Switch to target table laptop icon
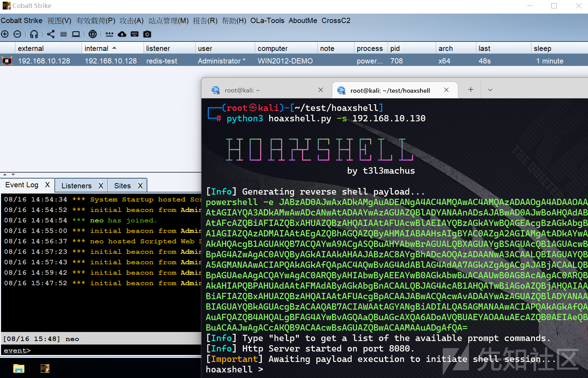Image resolution: width=588 pixels, height=378 pixels. (76, 34)
